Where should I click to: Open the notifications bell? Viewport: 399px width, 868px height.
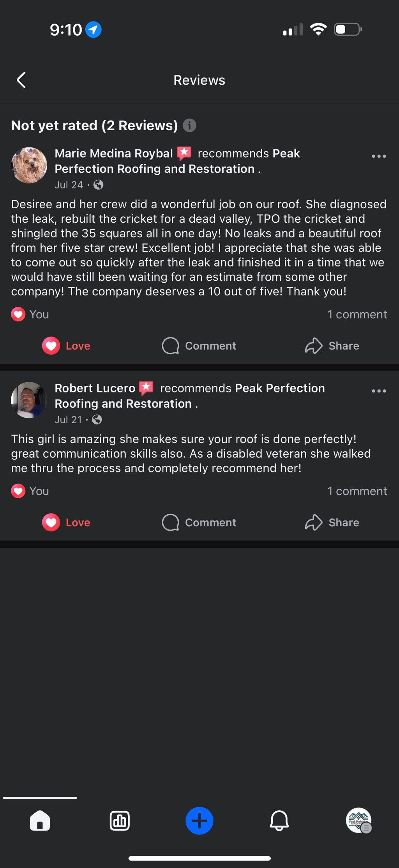[x=279, y=820]
